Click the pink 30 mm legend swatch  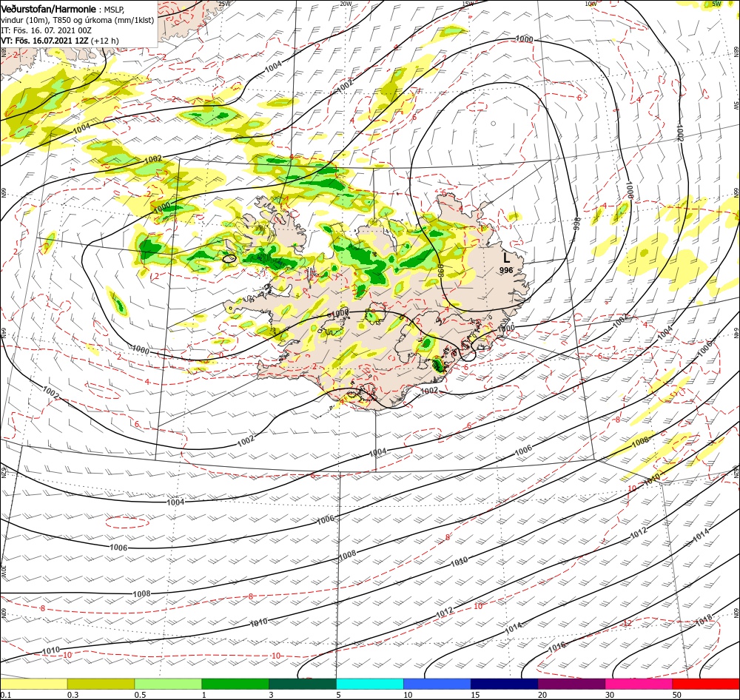(639, 684)
